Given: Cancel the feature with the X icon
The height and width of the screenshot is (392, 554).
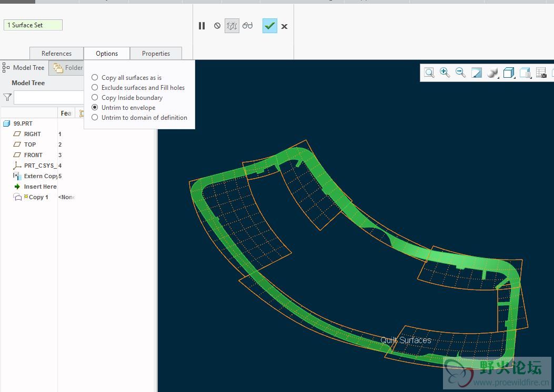Looking at the screenshot, I should pos(285,26).
